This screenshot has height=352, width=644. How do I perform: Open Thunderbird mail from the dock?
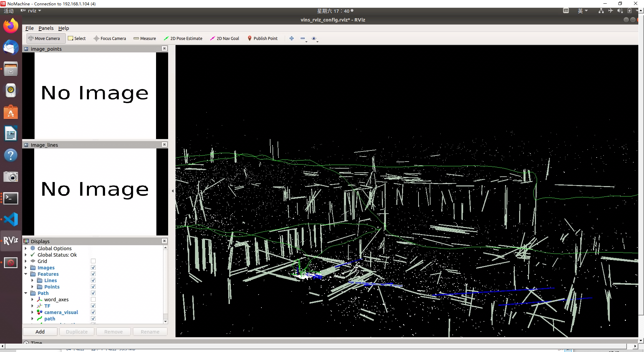11,47
